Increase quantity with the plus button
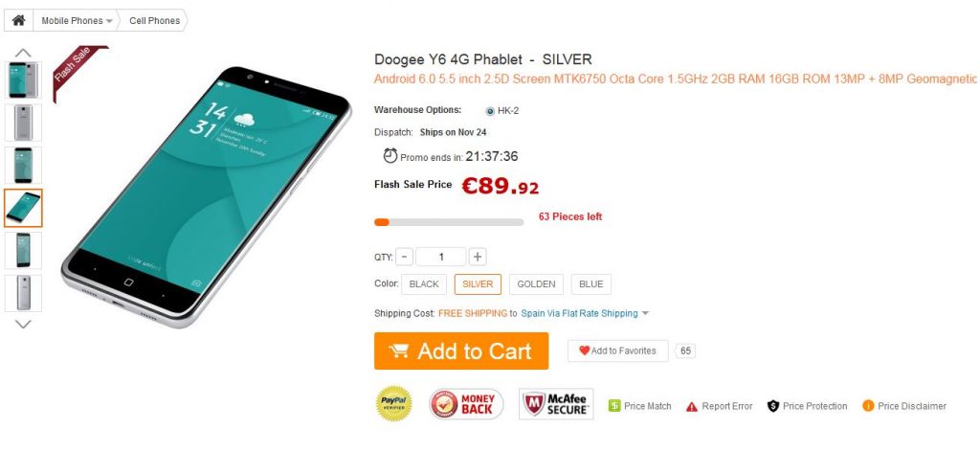Viewport: 980px width, 452px height. pos(478,257)
